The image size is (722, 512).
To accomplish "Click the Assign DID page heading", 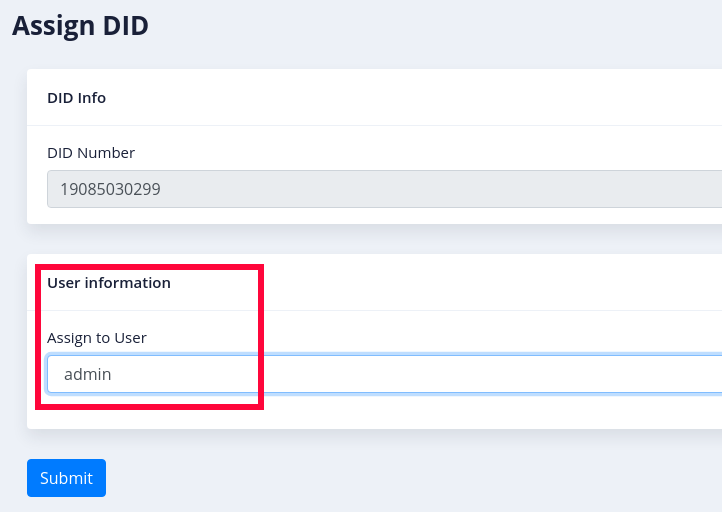I will (x=80, y=26).
